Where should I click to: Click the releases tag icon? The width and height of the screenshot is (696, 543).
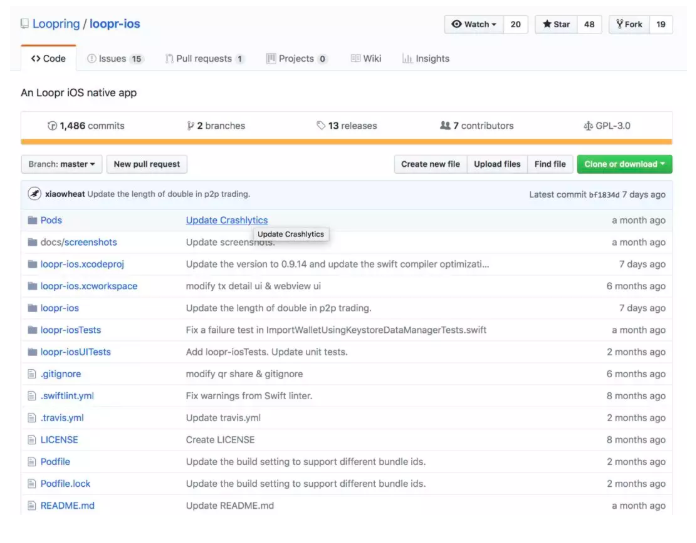(321, 126)
